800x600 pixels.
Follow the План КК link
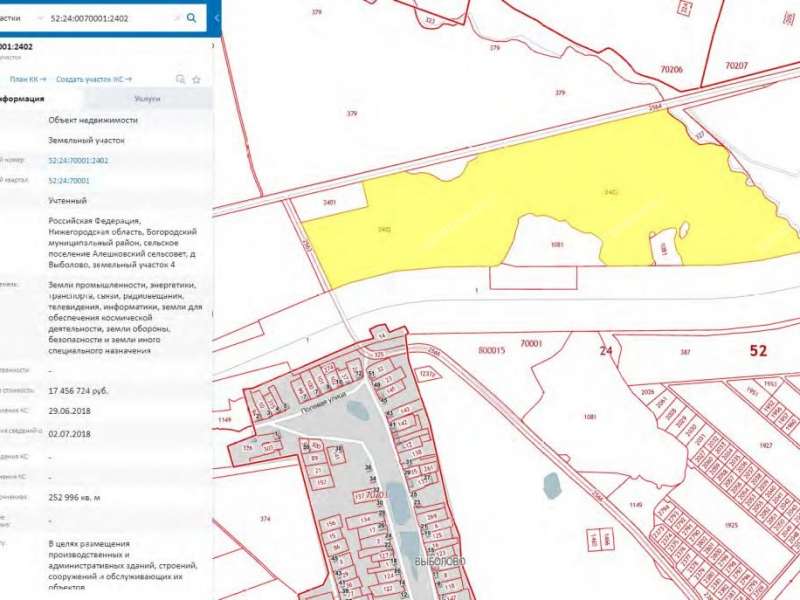pyautogui.click(x=20, y=78)
